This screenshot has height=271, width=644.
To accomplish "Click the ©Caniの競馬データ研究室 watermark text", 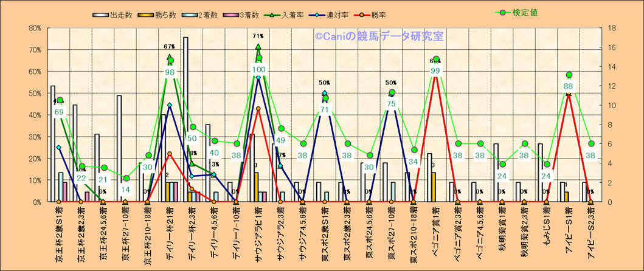I will click(x=379, y=36).
